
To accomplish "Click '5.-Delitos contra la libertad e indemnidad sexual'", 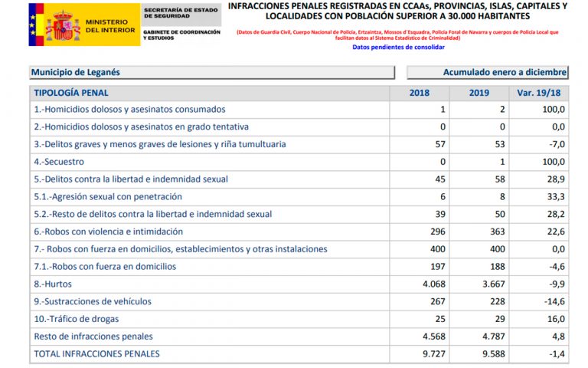I will [131, 179].
